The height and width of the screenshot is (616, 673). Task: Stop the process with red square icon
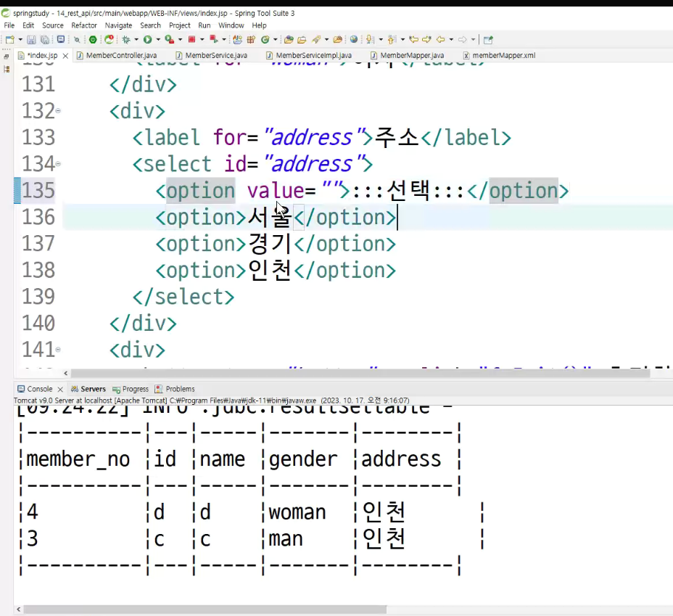pos(192,39)
